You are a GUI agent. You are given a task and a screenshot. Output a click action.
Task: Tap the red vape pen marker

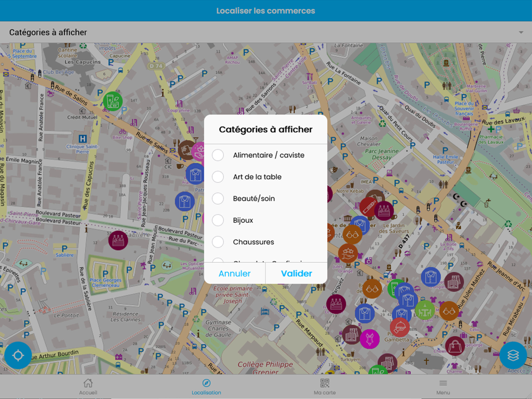[x=369, y=206]
